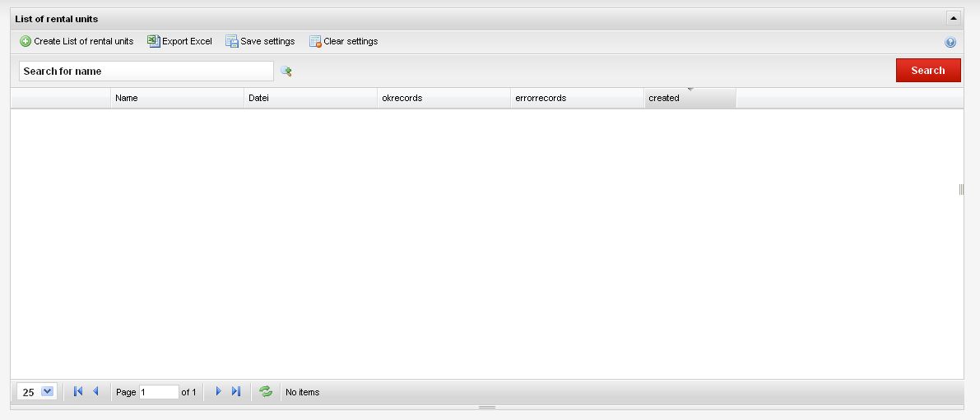Go to the next page
The height and width of the screenshot is (420, 980).
point(218,391)
